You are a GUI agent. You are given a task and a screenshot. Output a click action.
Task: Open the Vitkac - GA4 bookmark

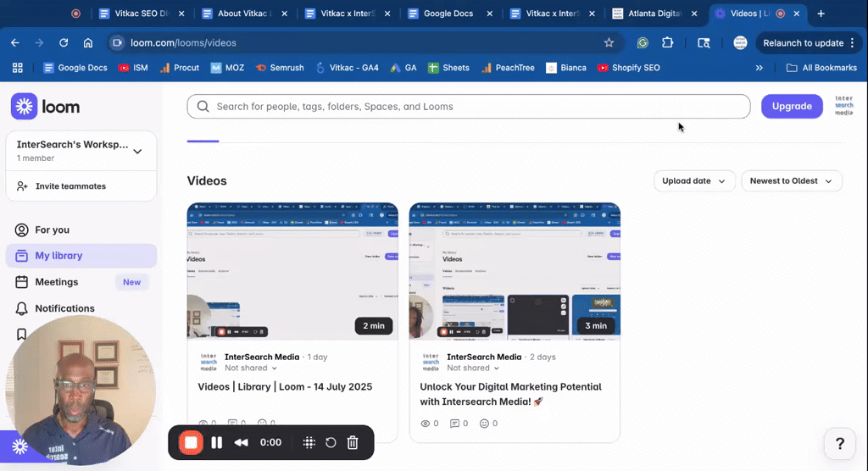point(347,68)
